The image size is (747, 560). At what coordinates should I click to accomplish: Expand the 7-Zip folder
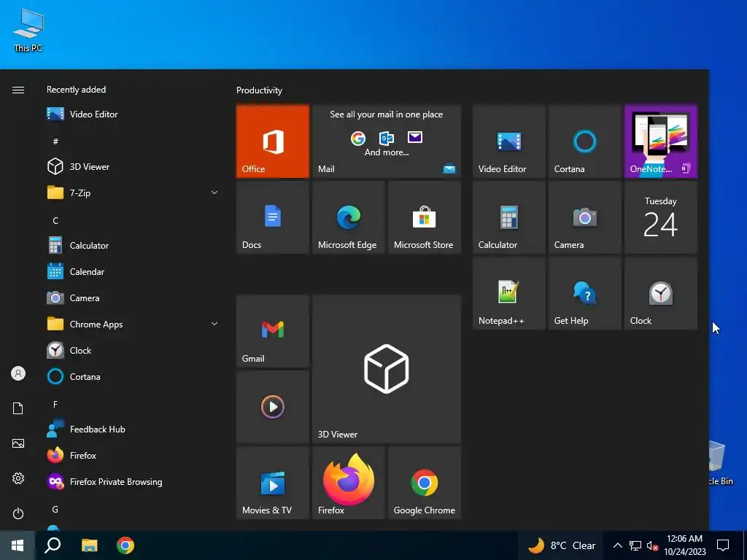[133, 192]
